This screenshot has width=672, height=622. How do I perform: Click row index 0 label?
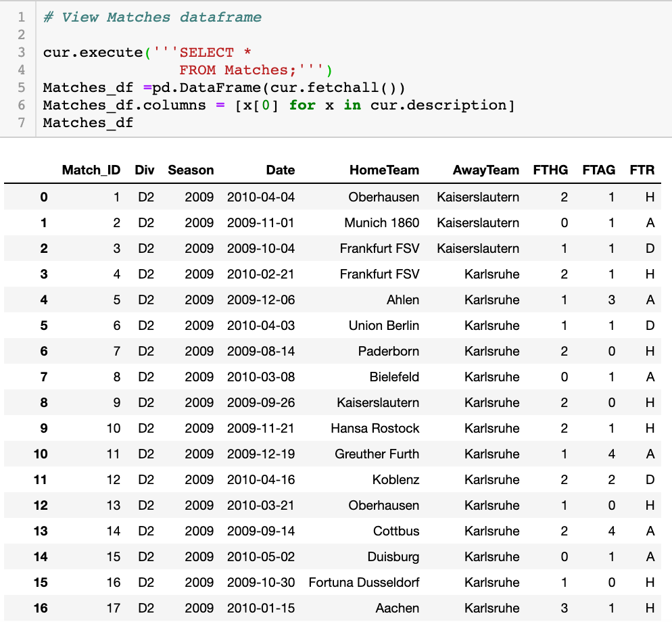[44, 197]
